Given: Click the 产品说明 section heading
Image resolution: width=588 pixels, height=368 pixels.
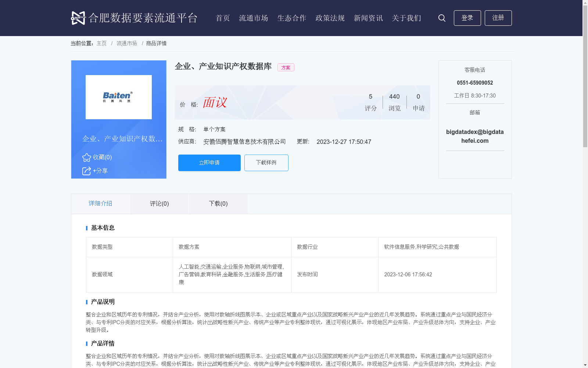Looking at the screenshot, I should [103, 302].
